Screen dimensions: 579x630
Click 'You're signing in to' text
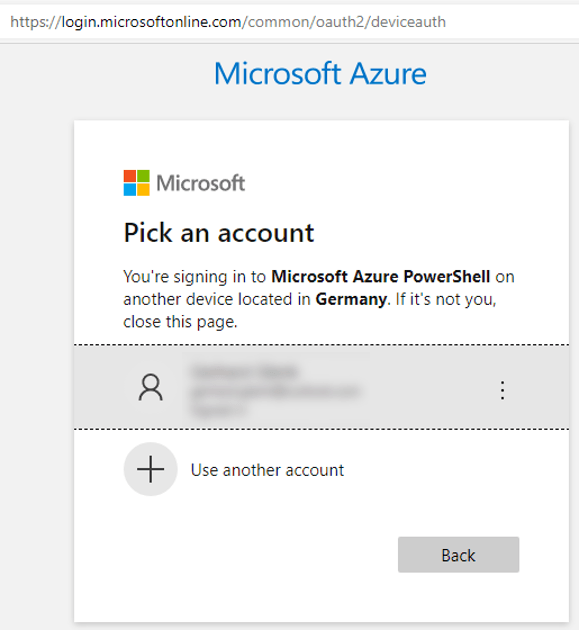[194, 276]
